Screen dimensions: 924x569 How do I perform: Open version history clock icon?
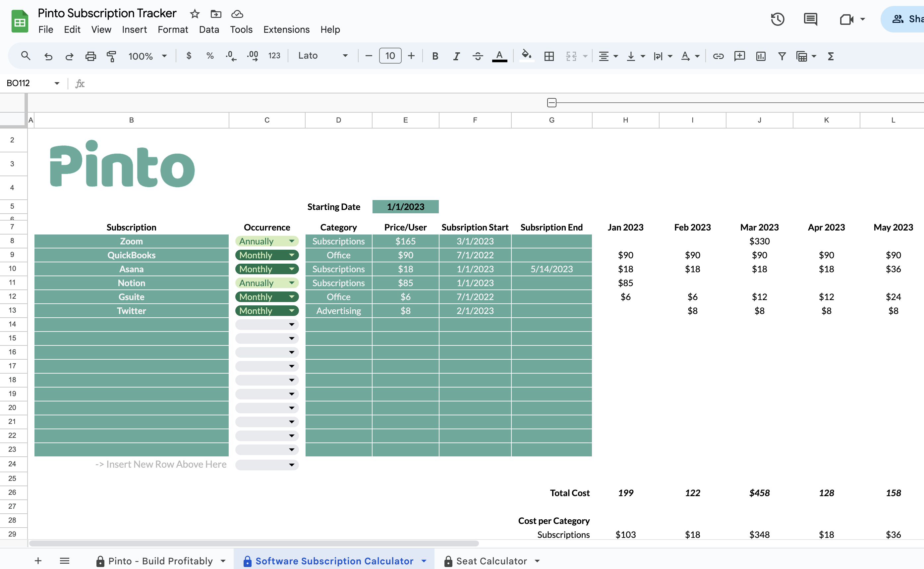(778, 19)
